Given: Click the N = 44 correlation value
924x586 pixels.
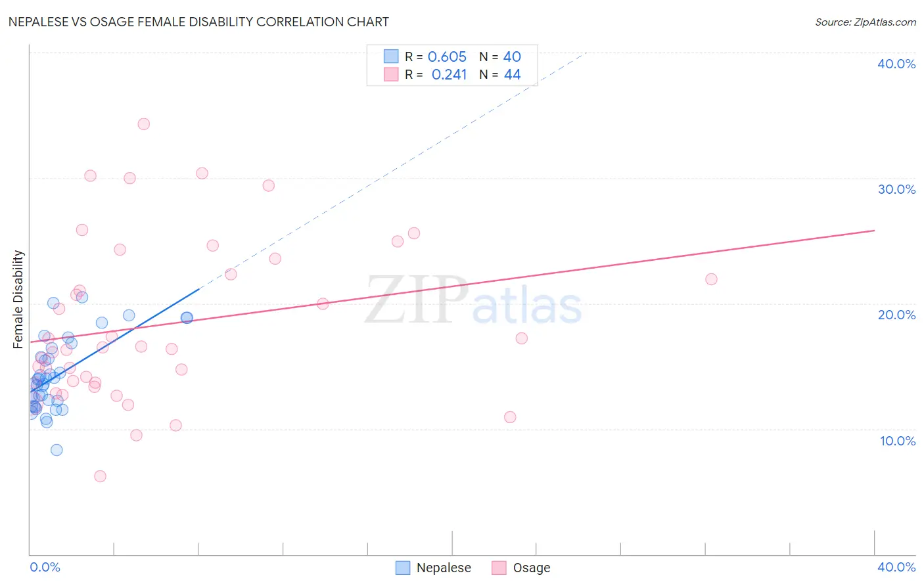Looking at the screenshot, I should (x=500, y=74).
